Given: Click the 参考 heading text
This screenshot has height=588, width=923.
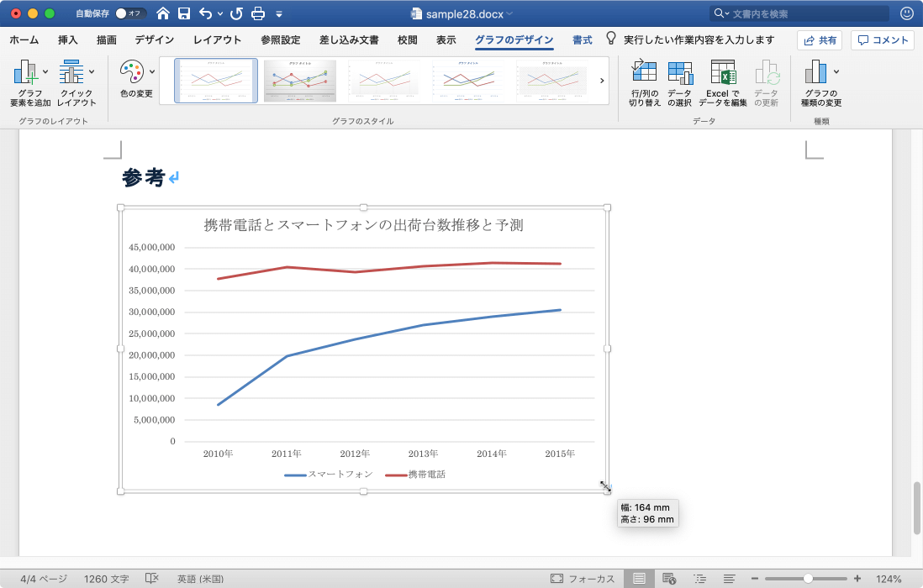Looking at the screenshot, I should coord(143,177).
